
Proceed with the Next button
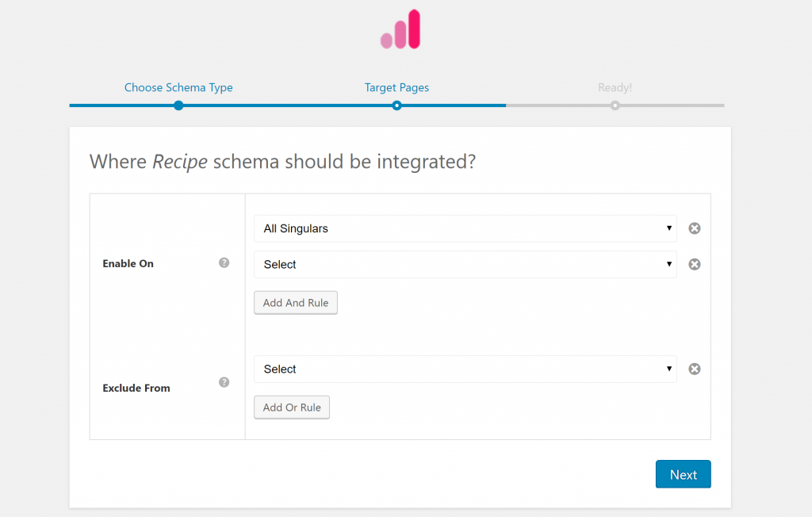coord(683,474)
